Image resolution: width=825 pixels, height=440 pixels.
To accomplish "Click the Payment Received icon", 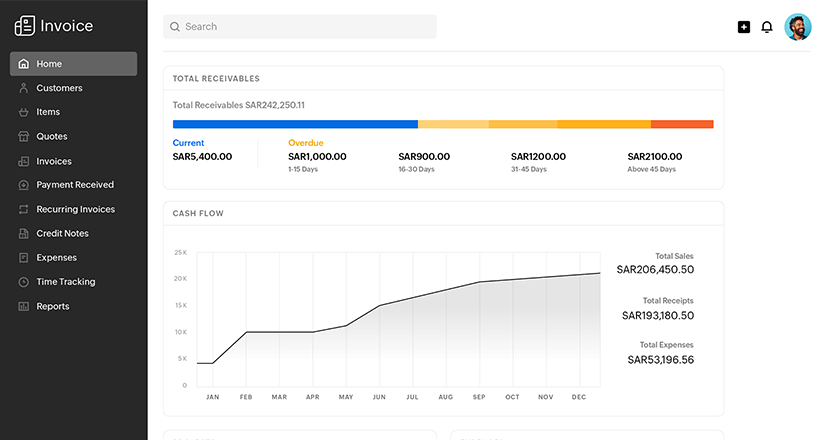I will tap(24, 185).
